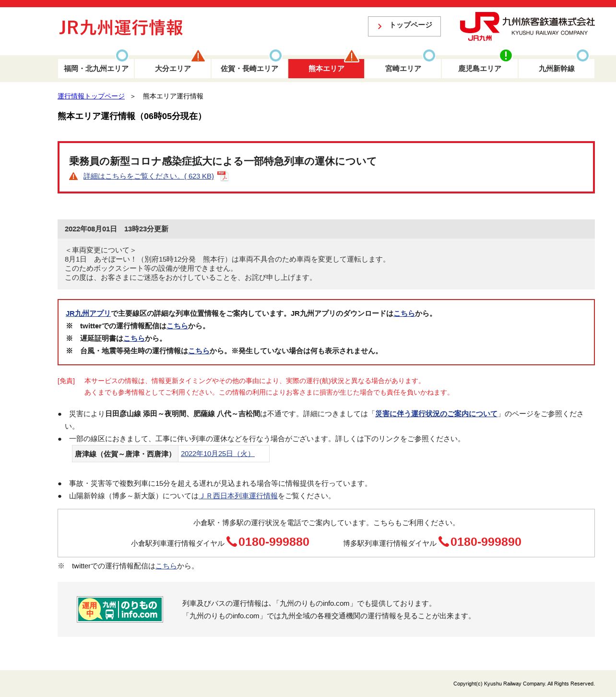
Task: Click the 0180-999880 phone number
Action: [274, 542]
